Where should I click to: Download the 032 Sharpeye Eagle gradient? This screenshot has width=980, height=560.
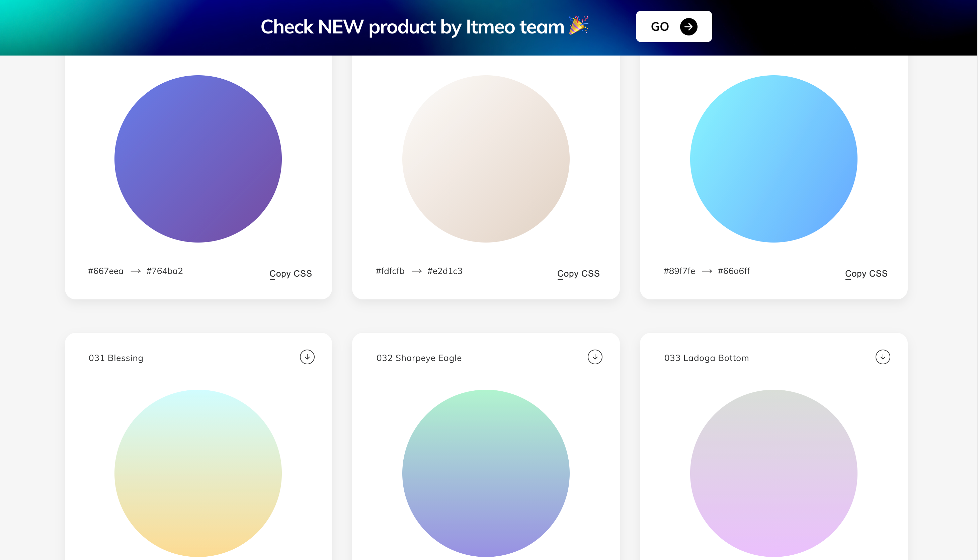point(595,357)
